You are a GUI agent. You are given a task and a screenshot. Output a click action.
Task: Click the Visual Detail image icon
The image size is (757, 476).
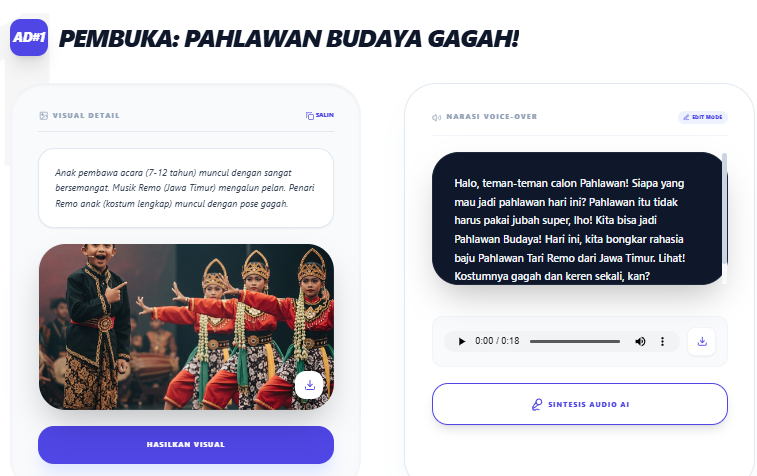[43, 115]
